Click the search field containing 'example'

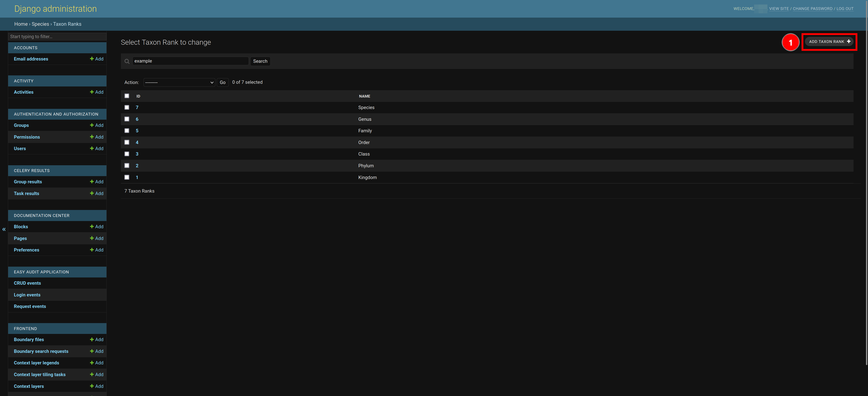(190, 61)
